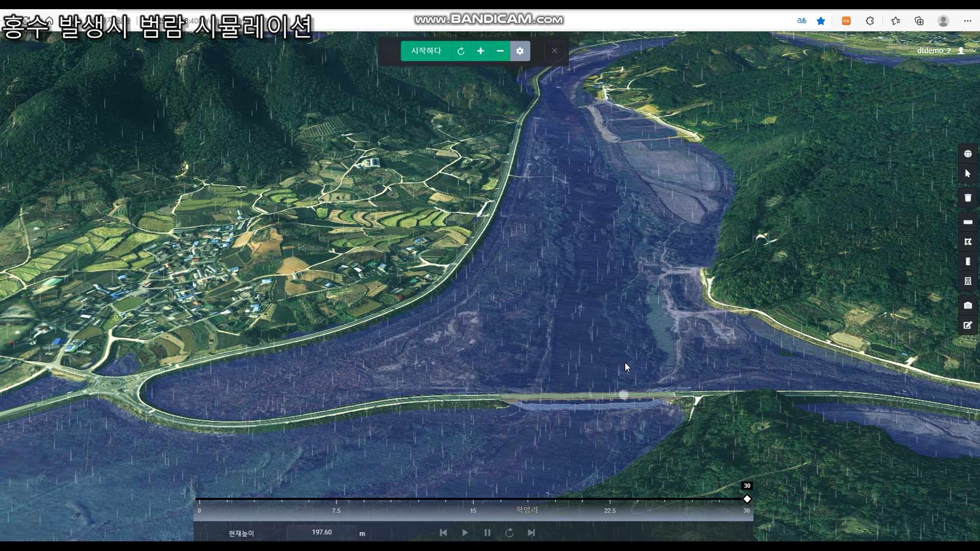Take a screenshot with camera icon
This screenshot has height=551, width=980.
[x=968, y=306]
